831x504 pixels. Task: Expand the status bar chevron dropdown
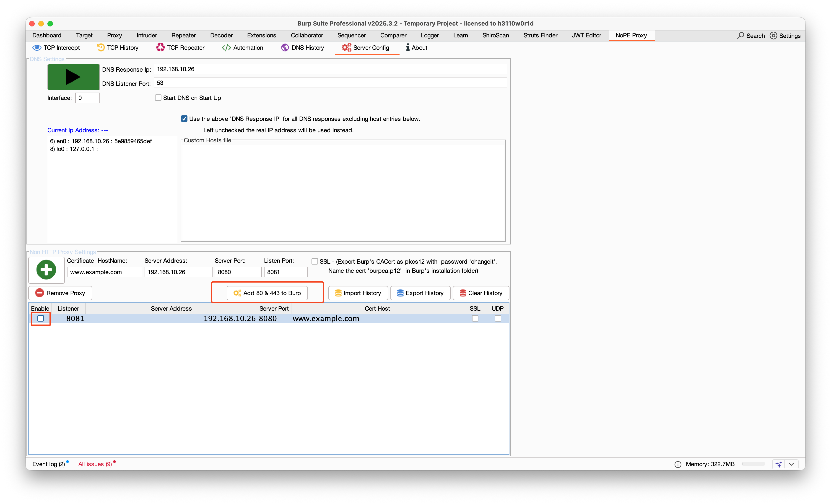(x=791, y=464)
